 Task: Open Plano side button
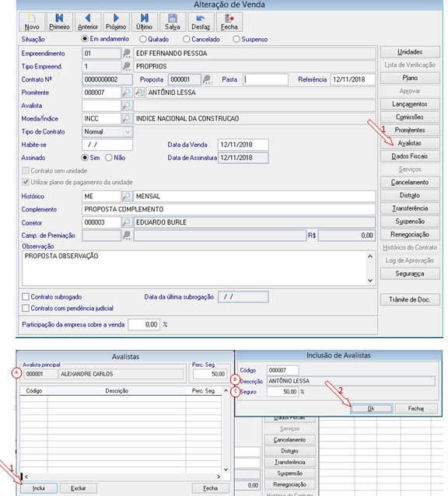click(410, 78)
